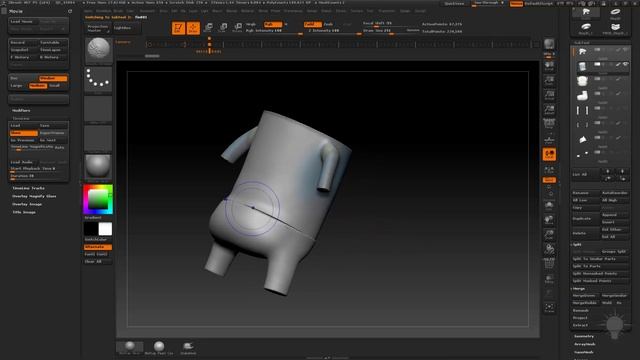Click Split To Similar Parts button
This screenshot has height=360, width=640.
point(600,259)
